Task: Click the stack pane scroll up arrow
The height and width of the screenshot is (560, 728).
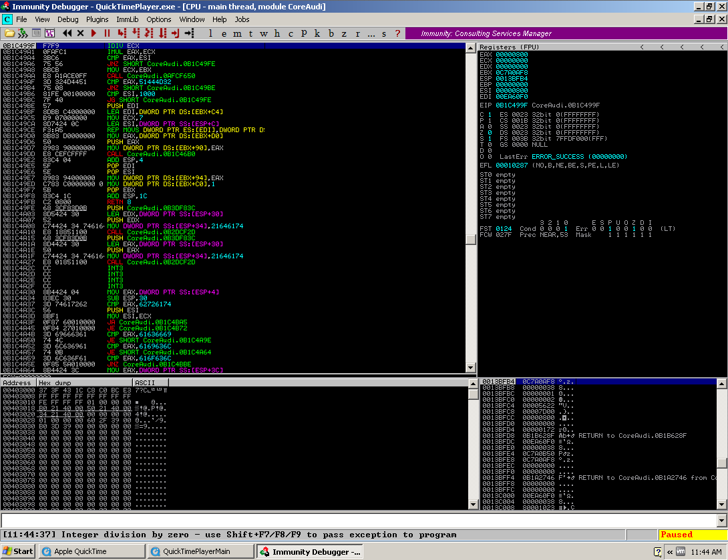Action: pyautogui.click(x=722, y=384)
